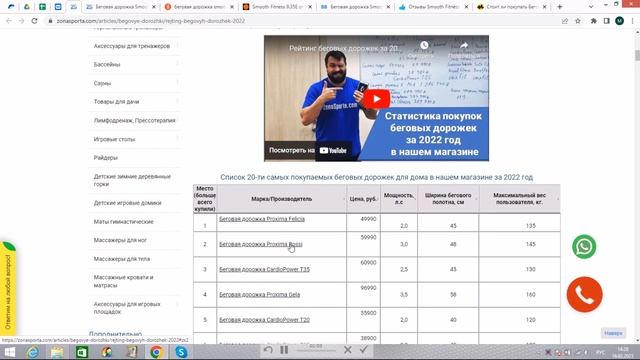Click the orange phone call button
This screenshot has height=360, width=640.
584,294
